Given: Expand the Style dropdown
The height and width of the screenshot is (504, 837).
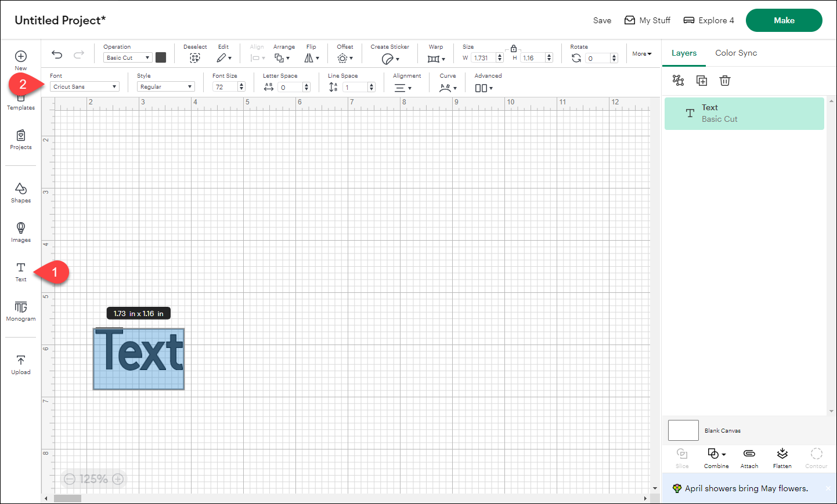Looking at the screenshot, I should [x=165, y=86].
